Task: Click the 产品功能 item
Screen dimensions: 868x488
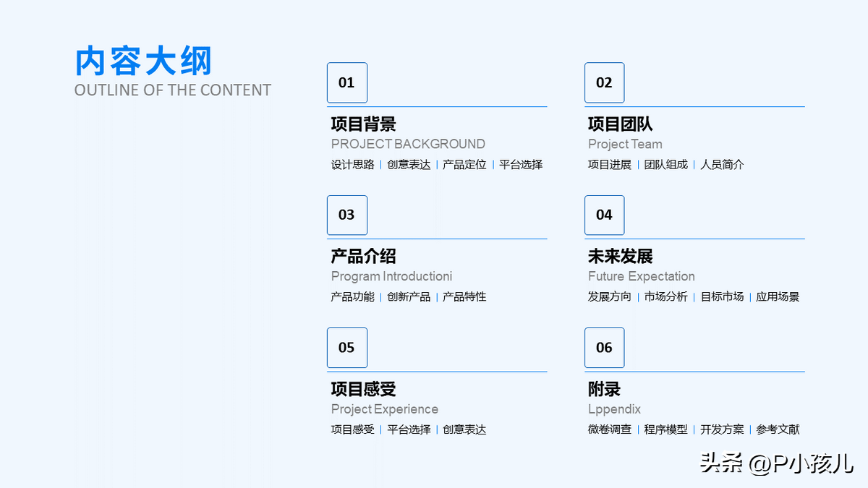Action: point(353,296)
